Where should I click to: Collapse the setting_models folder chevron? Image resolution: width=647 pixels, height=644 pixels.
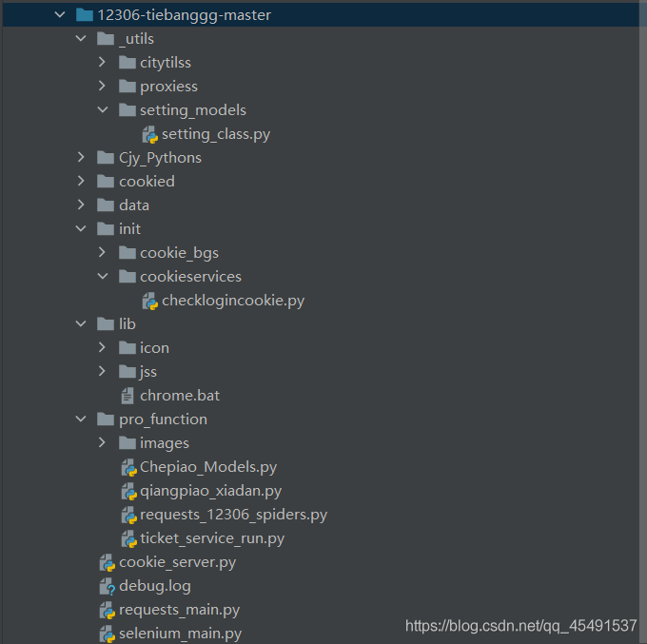coord(103,110)
